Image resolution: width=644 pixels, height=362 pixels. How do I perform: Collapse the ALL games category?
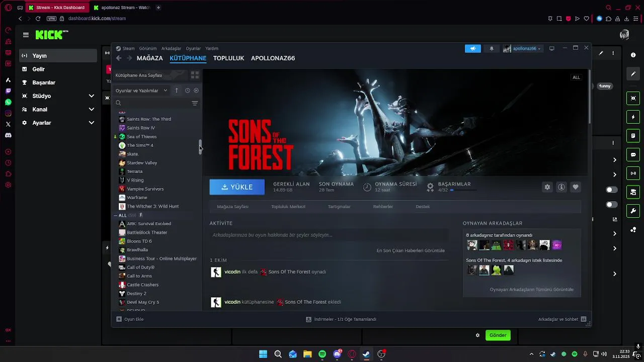click(x=116, y=215)
